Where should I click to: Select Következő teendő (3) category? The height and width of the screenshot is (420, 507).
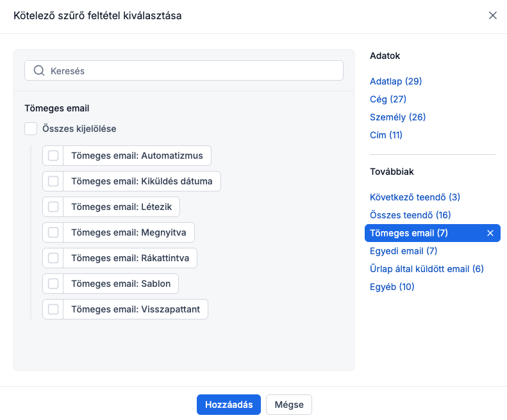[415, 197]
